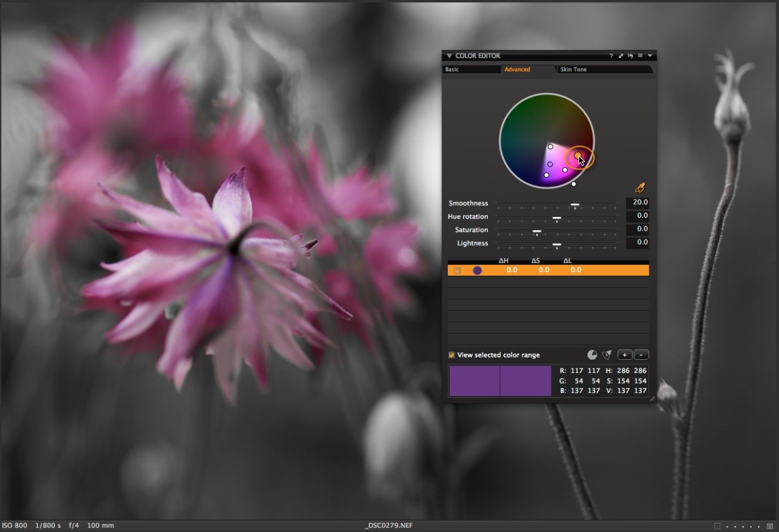
Task: Click the Saturation slider handle
Action: [x=536, y=231]
